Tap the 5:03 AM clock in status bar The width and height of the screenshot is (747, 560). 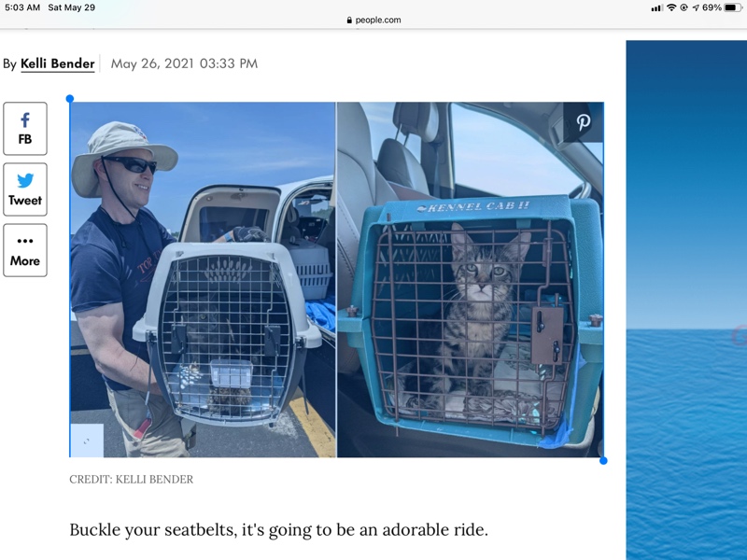click(x=22, y=7)
